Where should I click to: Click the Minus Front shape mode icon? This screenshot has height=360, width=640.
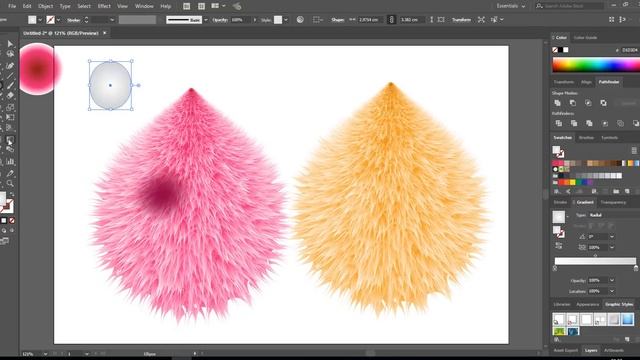tap(573, 103)
